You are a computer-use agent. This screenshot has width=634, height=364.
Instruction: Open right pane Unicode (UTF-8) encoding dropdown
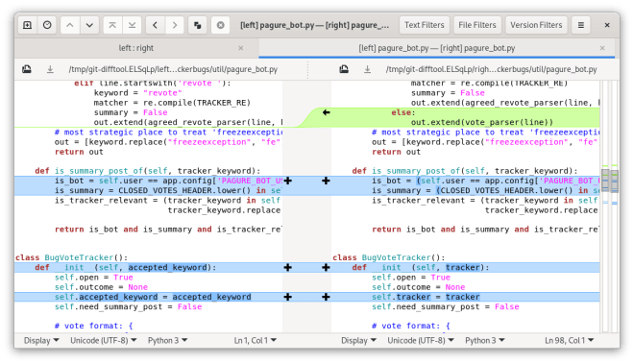pyautogui.click(x=421, y=341)
